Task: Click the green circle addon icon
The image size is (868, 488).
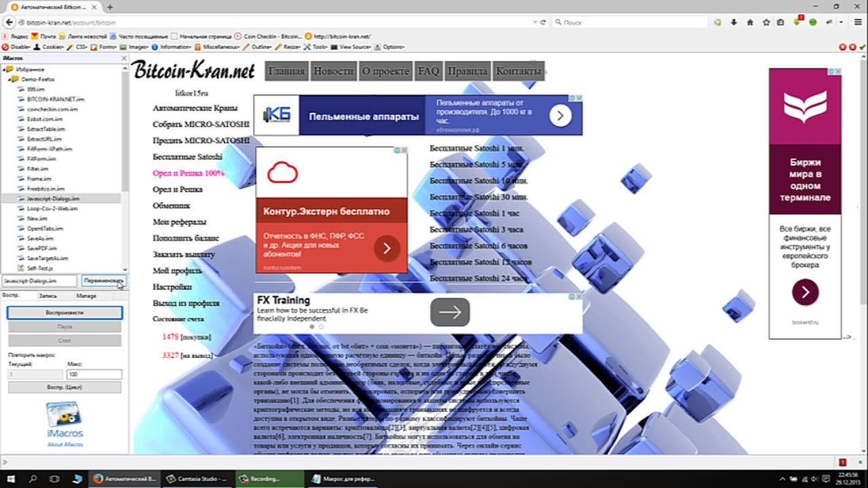Action: click(813, 22)
